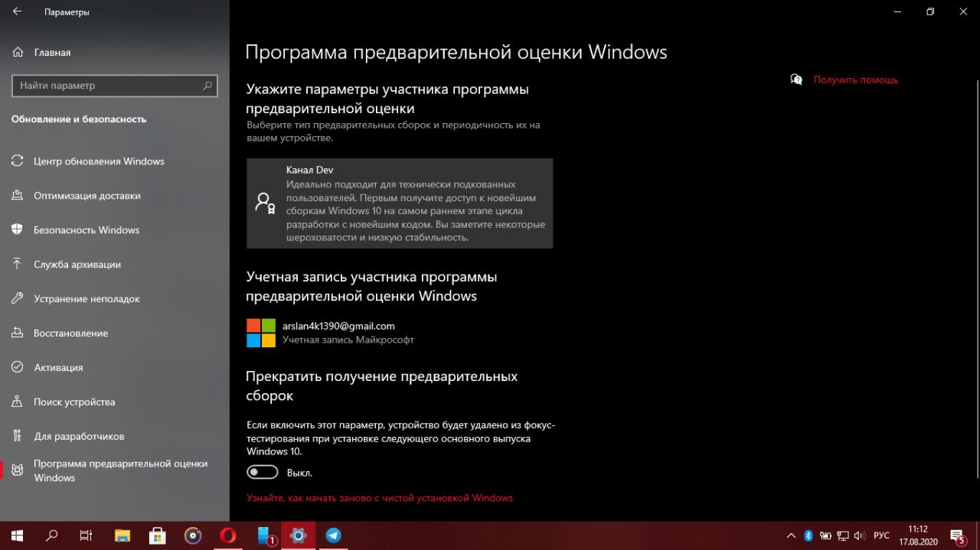Click the network tray icon

click(842, 535)
